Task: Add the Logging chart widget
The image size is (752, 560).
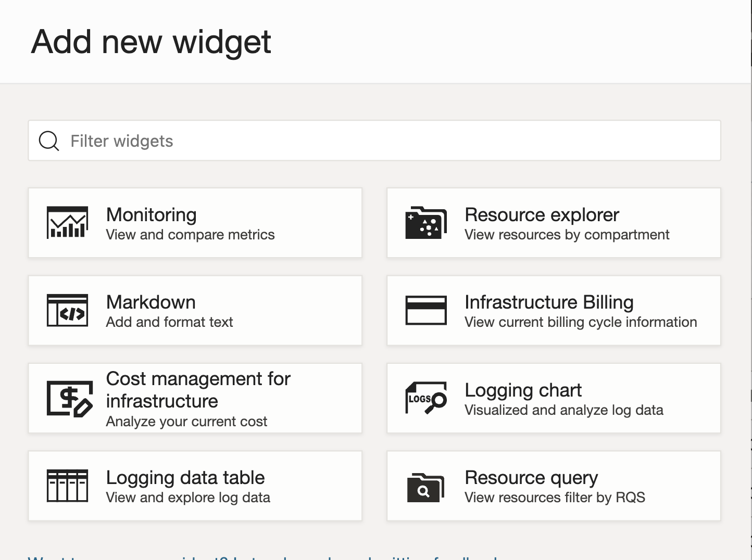Action: (554, 398)
